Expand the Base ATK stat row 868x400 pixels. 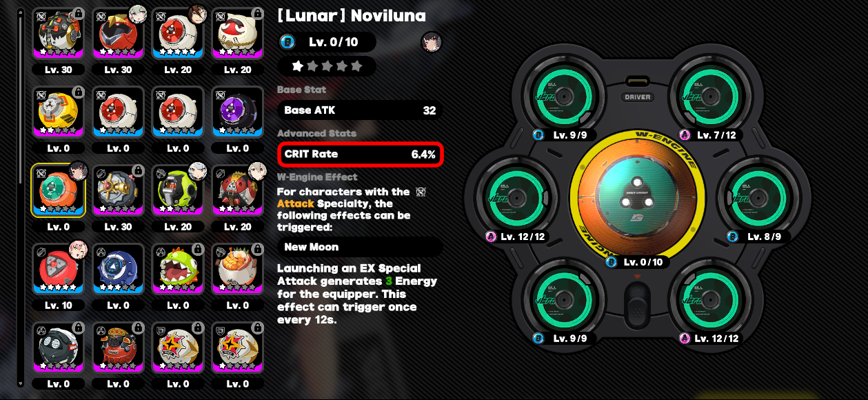(360, 110)
